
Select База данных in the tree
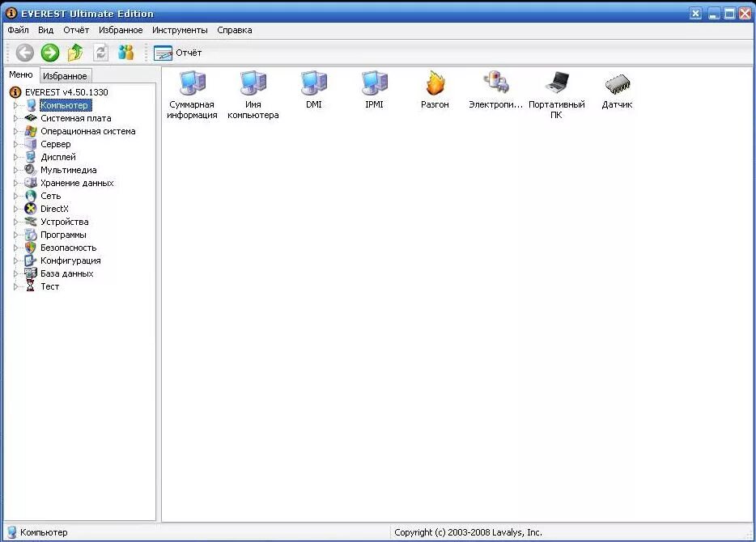pyautogui.click(x=67, y=273)
